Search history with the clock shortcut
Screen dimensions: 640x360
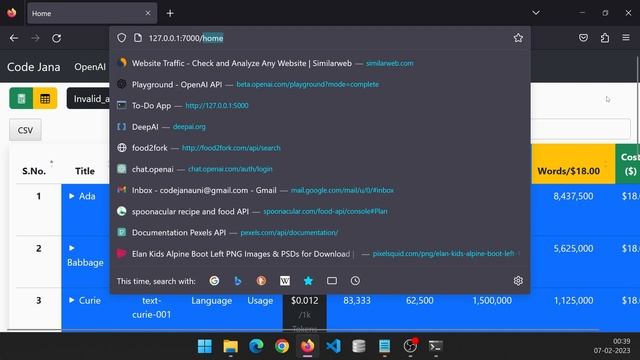(355, 281)
